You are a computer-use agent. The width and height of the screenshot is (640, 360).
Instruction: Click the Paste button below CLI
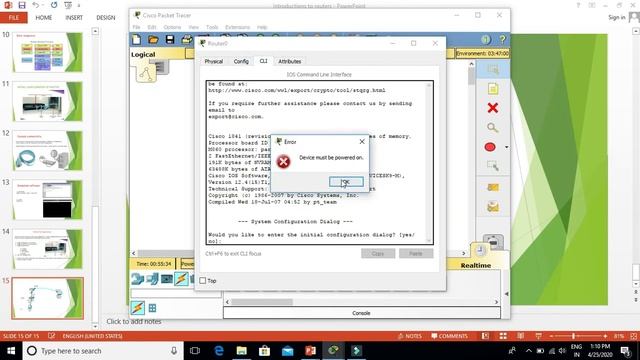click(x=416, y=253)
